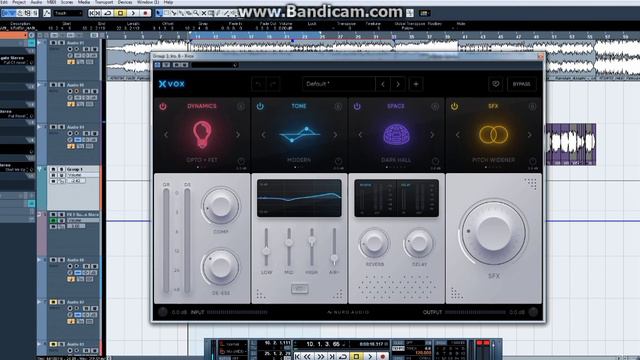
Task: Click the heart favorite icon in plugin
Action: pyautogui.click(x=496, y=84)
